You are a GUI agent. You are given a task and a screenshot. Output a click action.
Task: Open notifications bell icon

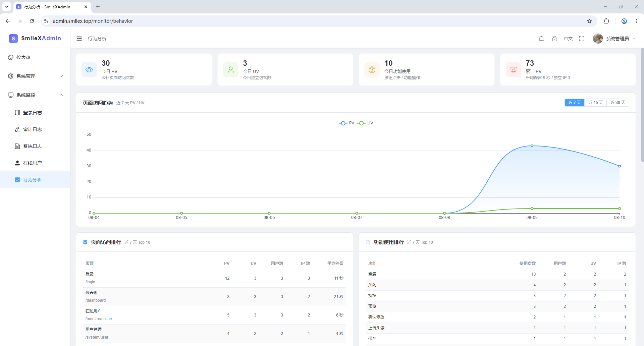pos(541,39)
